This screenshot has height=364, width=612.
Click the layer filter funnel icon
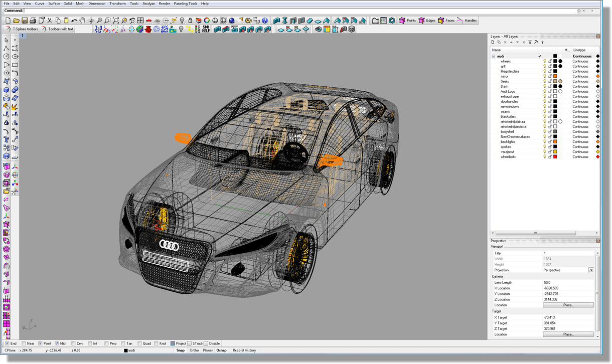[x=530, y=42]
